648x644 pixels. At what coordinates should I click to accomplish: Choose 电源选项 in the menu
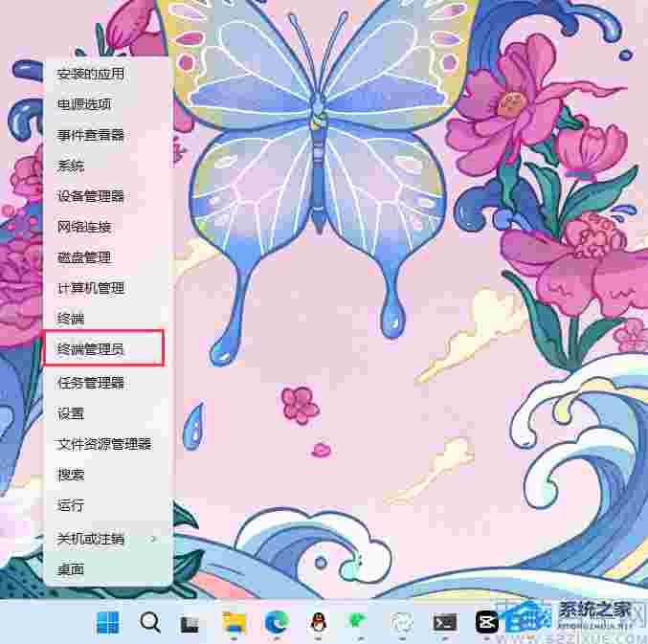pyautogui.click(x=84, y=104)
